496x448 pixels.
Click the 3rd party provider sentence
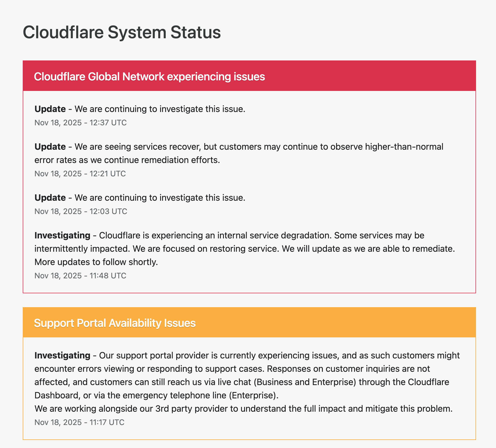coord(243,409)
